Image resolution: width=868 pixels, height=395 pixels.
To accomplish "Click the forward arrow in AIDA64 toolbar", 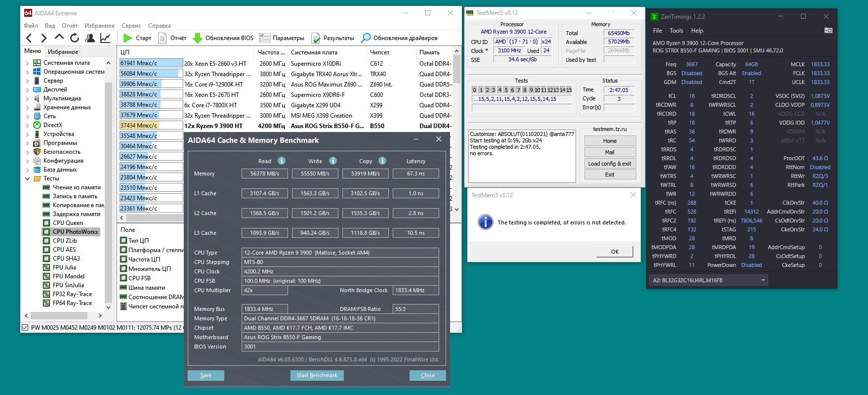I will [x=43, y=38].
